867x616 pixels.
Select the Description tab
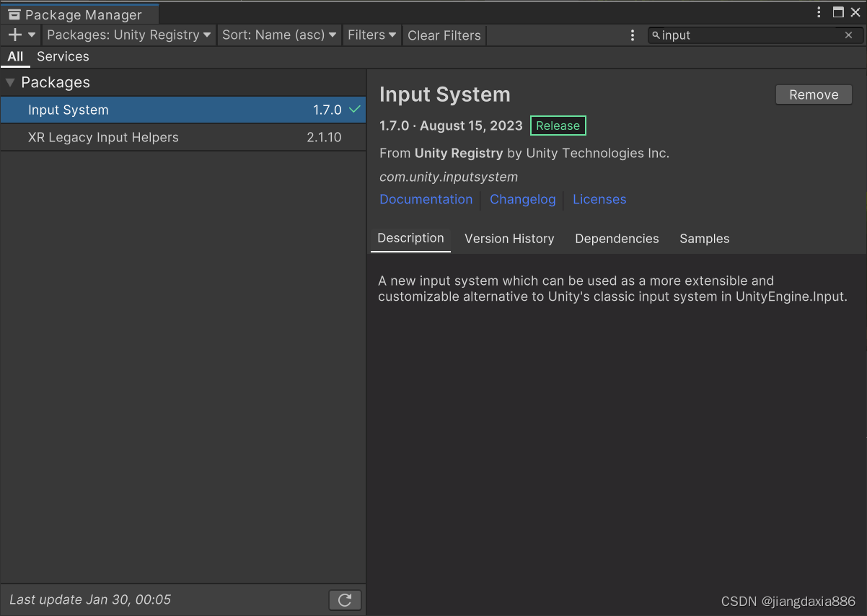coord(410,239)
